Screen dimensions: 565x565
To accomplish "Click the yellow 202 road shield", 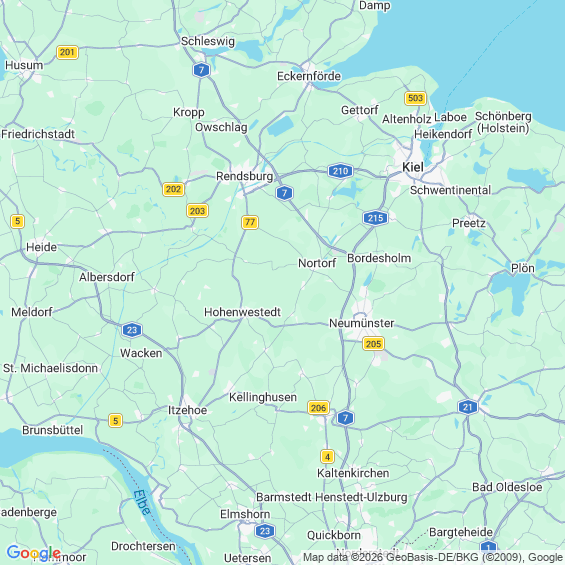I will point(173,189).
